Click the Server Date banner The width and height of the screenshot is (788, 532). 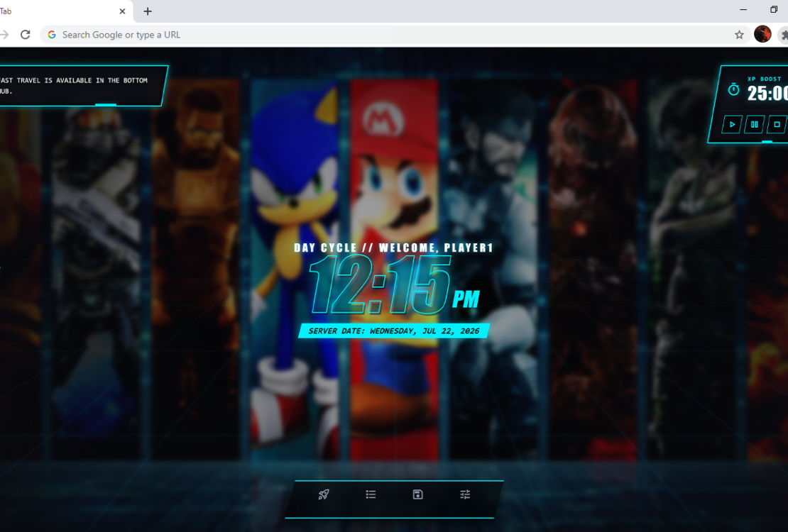tap(393, 331)
